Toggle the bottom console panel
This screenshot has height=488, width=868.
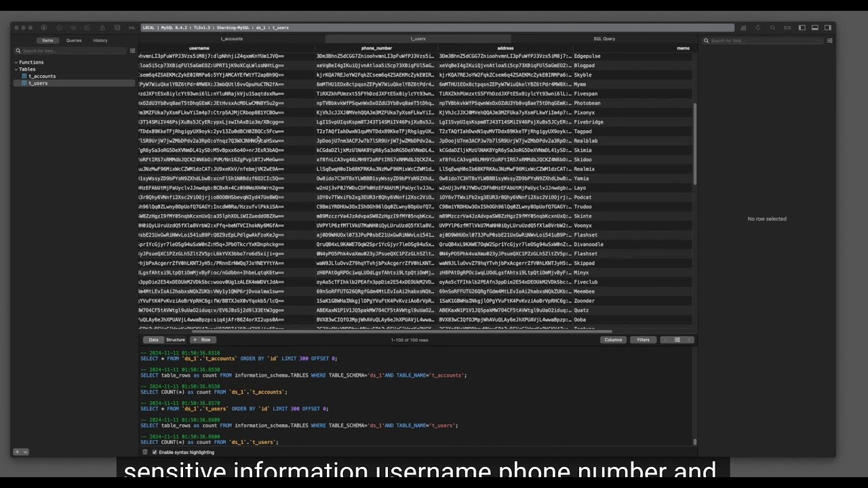(815, 28)
